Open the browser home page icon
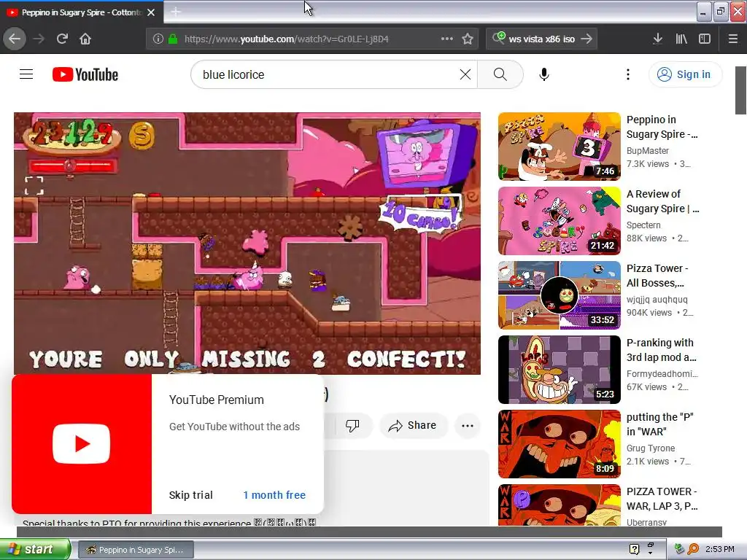The height and width of the screenshot is (560, 747). 85,39
